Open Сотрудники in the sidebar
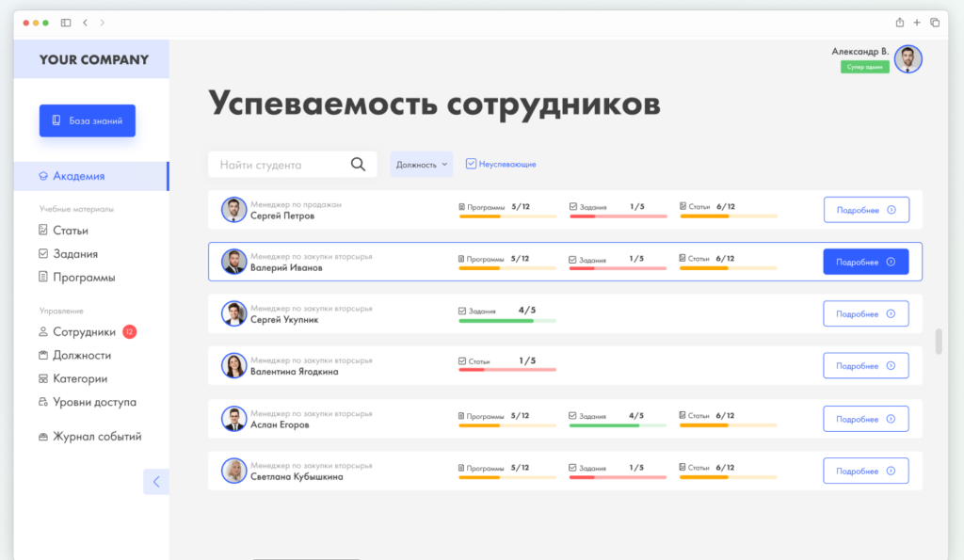Viewport: 964px width, 560px height. pos(77,332)
